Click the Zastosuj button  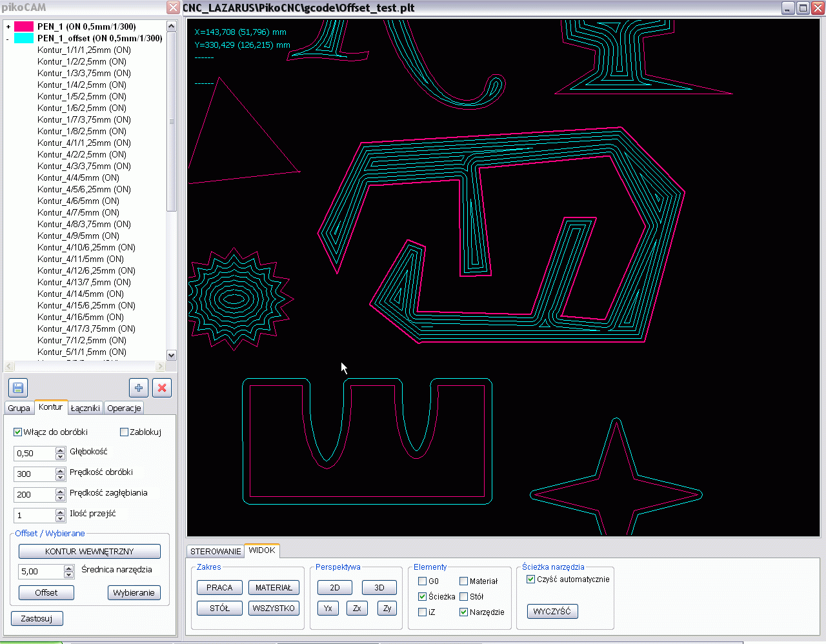(x=37, y=618)
